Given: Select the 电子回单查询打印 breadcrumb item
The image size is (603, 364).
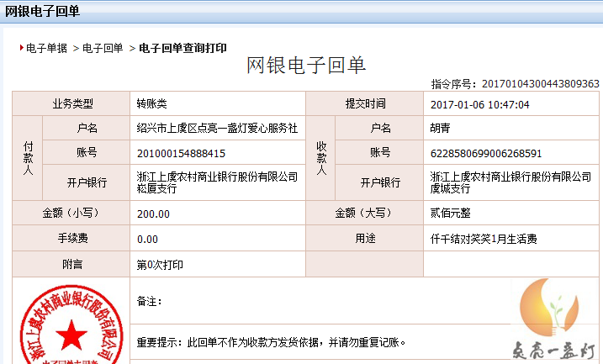Looking at the screenshot, I should tap(182, 48).
